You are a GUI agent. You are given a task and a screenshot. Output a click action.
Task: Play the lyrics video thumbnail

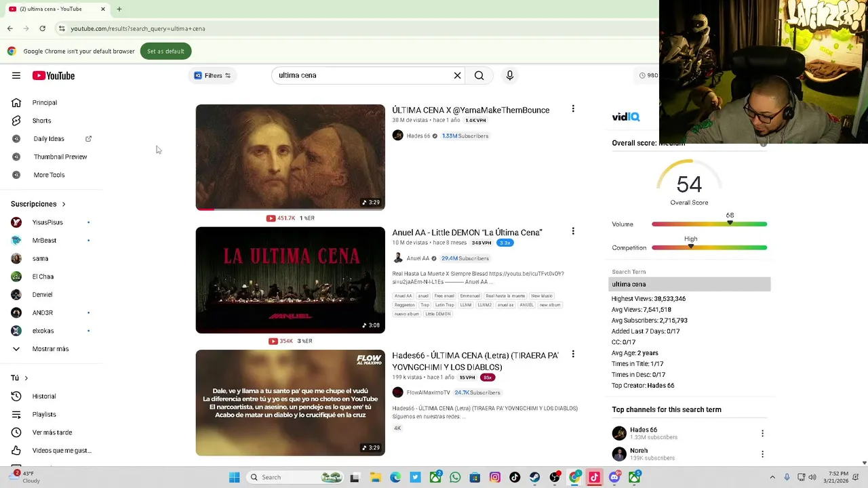coord(290,403)
